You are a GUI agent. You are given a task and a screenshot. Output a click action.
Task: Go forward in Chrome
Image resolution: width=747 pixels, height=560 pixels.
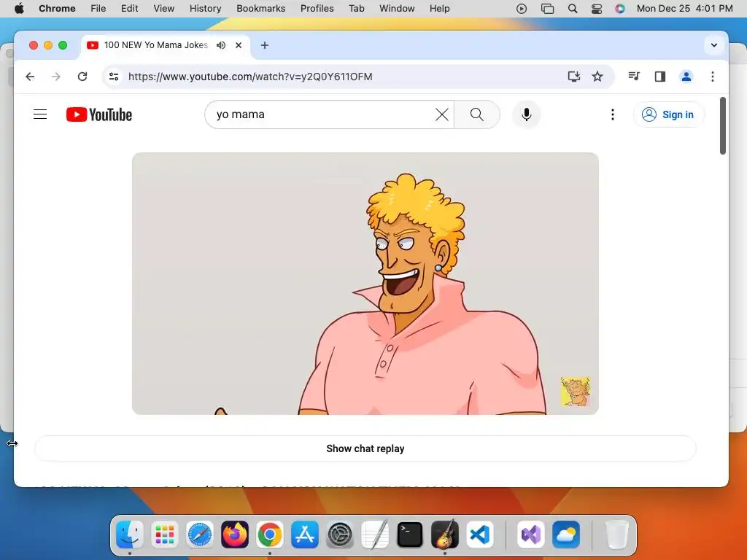[56, 76]
